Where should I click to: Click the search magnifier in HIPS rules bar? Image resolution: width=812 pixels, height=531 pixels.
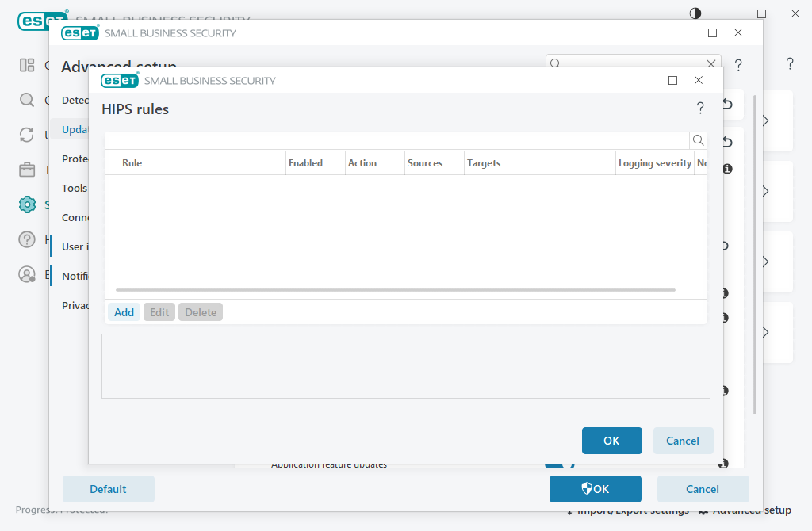697,139
